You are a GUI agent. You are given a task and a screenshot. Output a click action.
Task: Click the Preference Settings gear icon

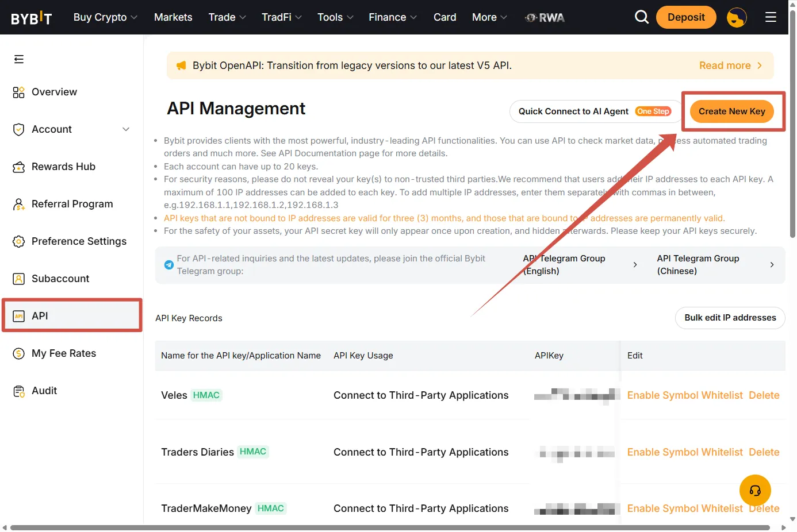point(19,241)
